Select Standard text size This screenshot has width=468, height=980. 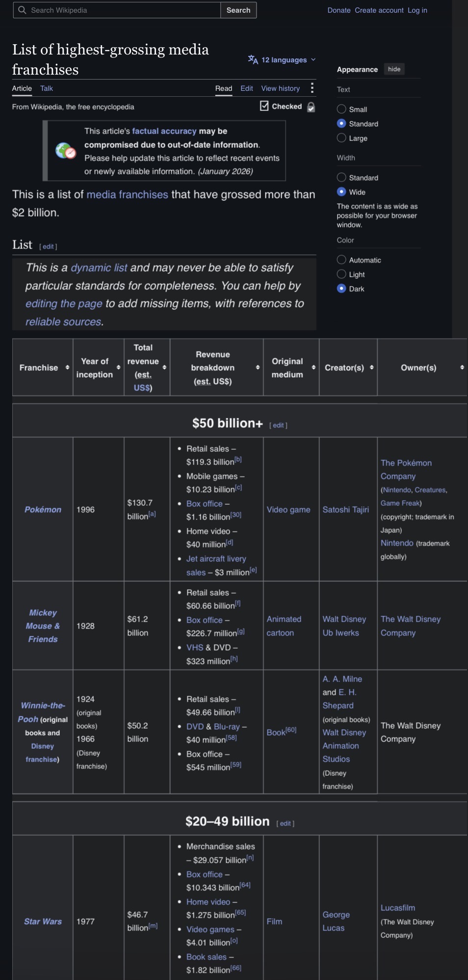pyautogui.click(x=341, y=124)
